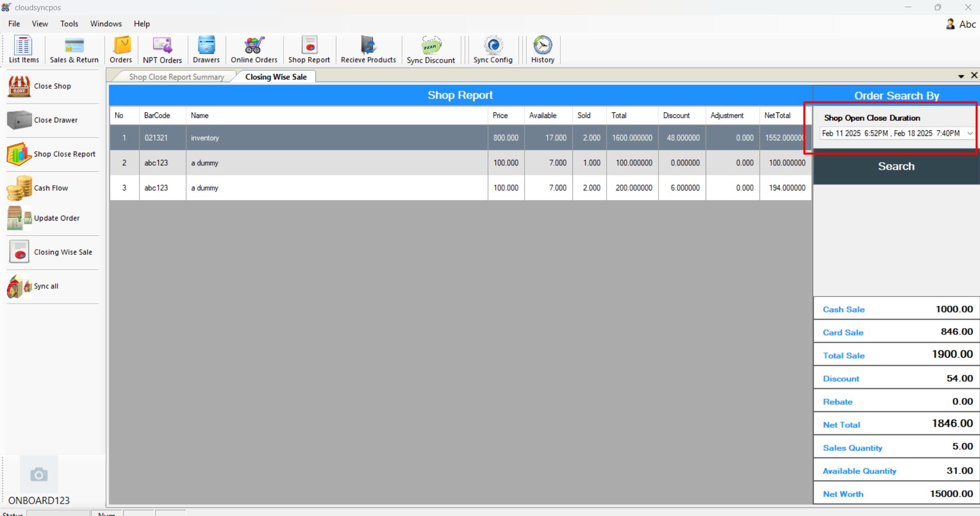Open the tab list dropdown arrow

[x=961, y=76]
